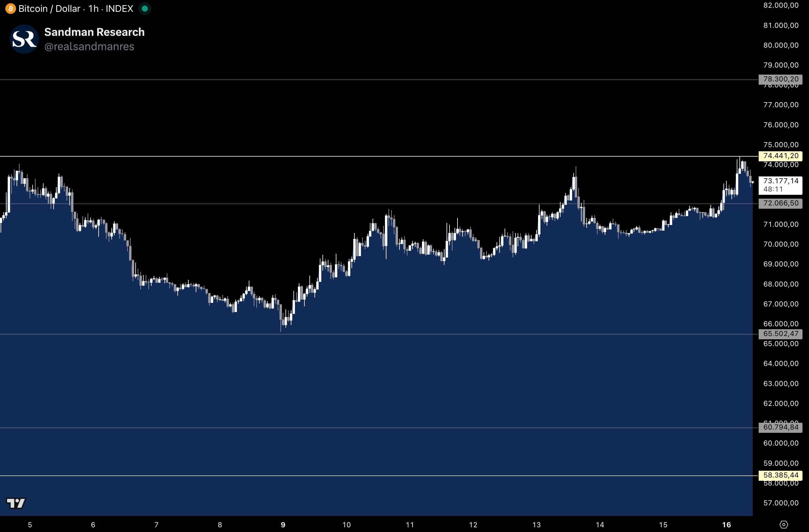Click the current price 73.177,14 label

click(x=781, y=181)
